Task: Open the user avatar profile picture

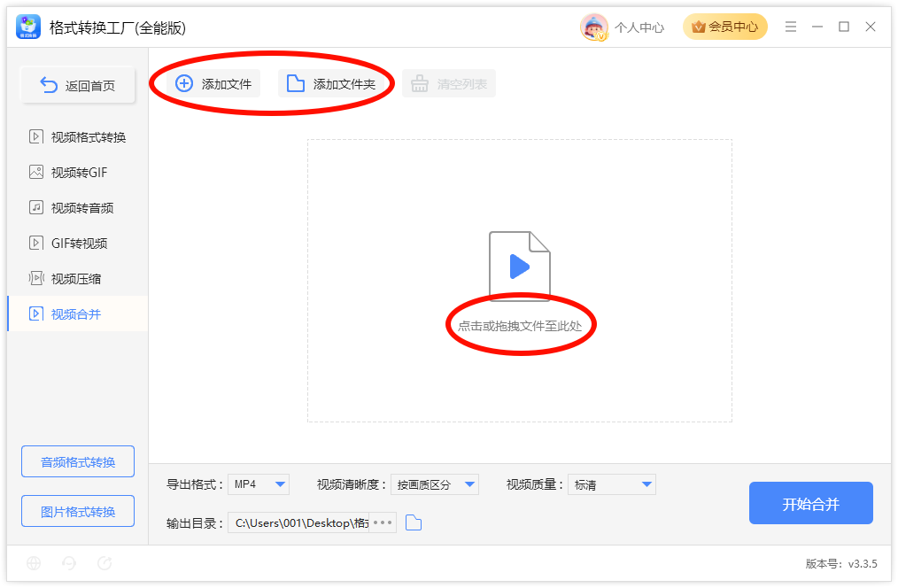Action: (594, 27)
